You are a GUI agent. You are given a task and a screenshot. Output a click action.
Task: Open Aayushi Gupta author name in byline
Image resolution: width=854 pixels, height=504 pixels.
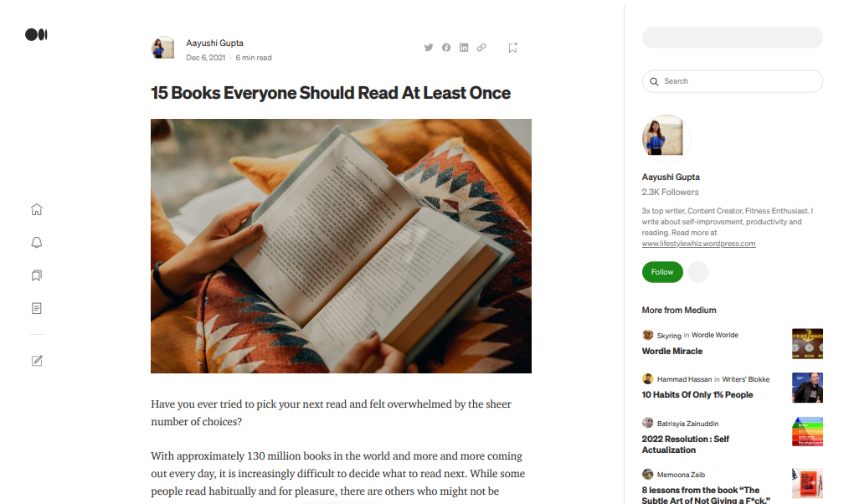[x=214, y=43]
